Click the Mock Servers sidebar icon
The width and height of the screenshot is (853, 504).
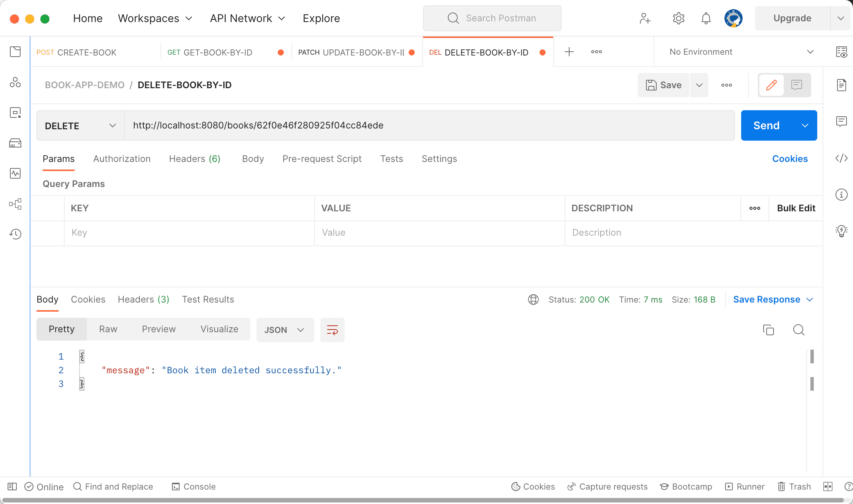point(15,143)
